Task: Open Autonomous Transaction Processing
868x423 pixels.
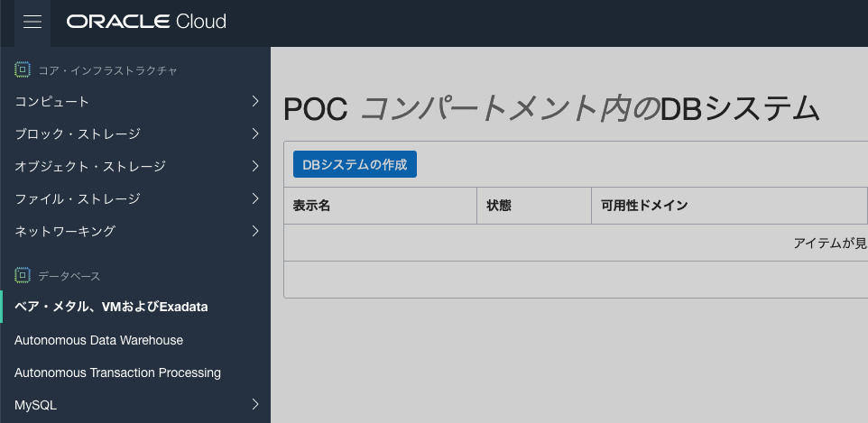Action: tap(117, 372)
